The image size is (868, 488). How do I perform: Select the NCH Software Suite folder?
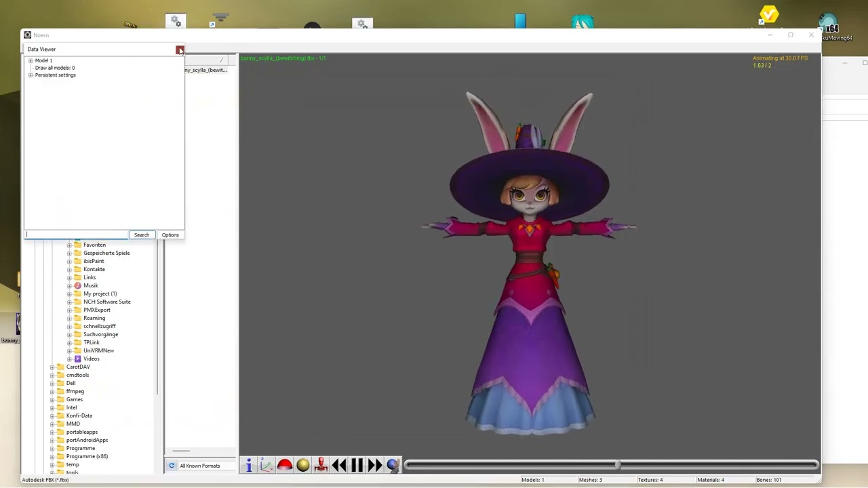(107, 302)
